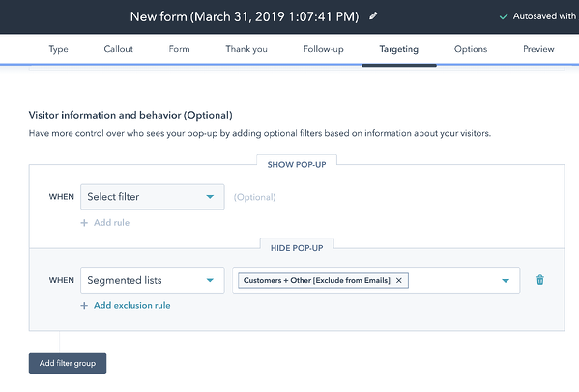Remove the Customers + Other list tag

click(x=399, y=280)
